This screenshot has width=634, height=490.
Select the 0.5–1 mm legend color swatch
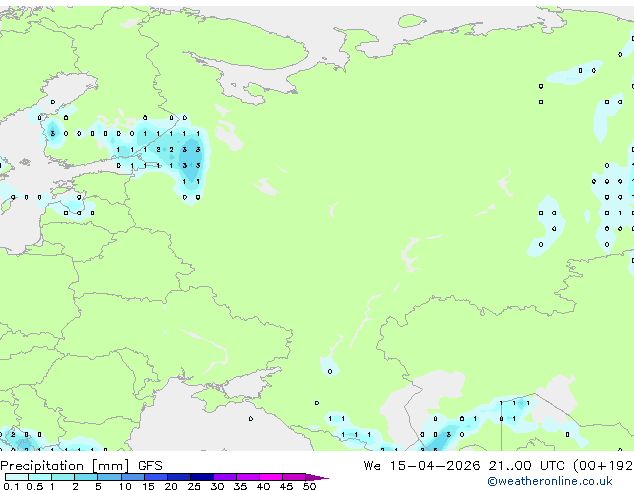click(40, 477)
